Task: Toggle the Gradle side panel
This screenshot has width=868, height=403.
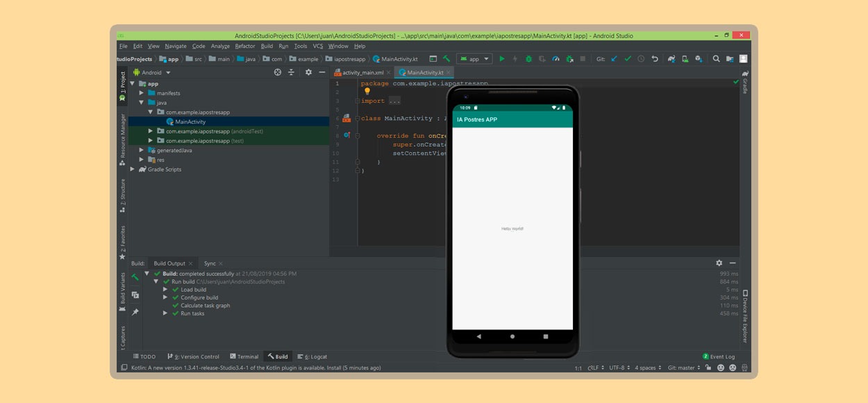Action: (745, 82)
